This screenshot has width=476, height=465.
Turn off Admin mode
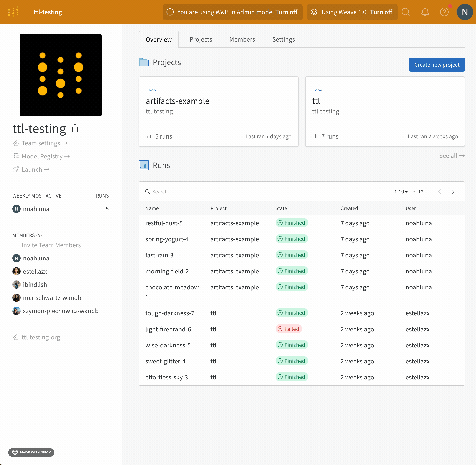pyautogui.click(x=286, y=12)
